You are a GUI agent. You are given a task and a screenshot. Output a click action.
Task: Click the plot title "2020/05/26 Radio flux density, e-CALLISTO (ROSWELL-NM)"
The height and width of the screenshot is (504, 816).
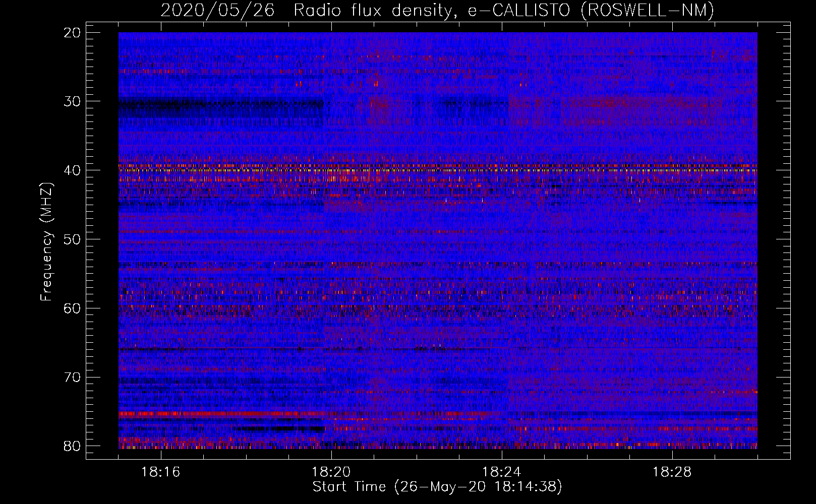437,11
